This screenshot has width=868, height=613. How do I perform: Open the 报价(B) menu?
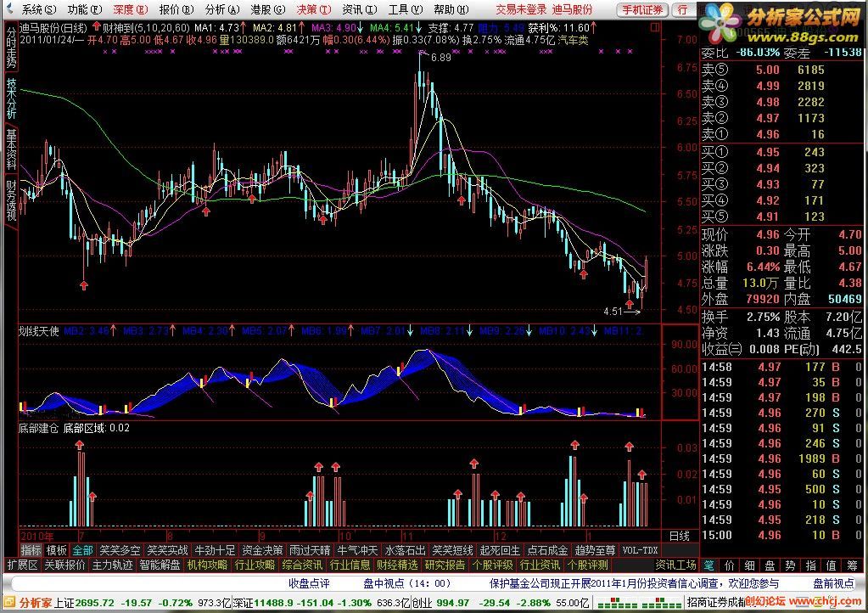click(176, 9)
